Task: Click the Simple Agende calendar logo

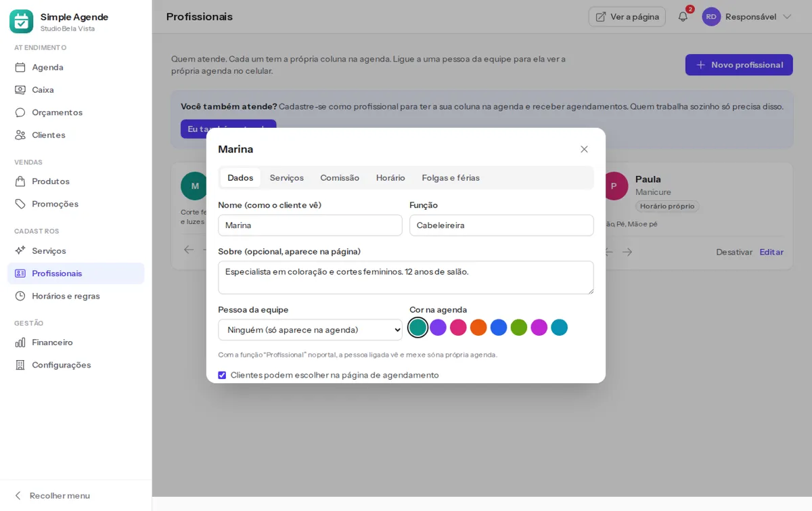Action: 21,22
